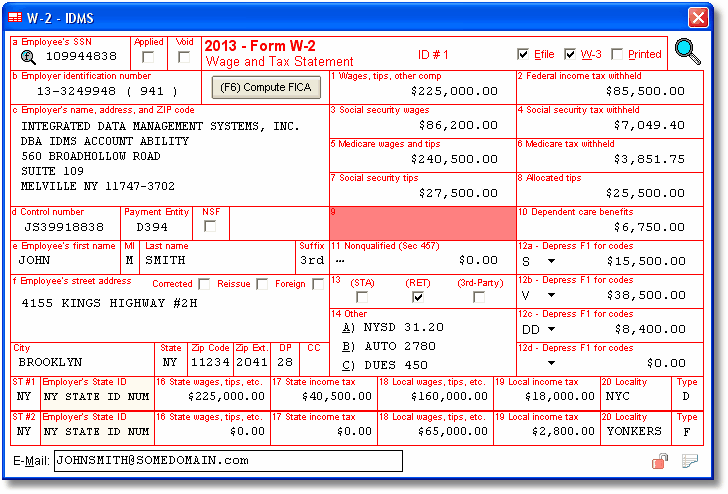Click box 11 ellipsis button
The width and height of the screenshot is (728, 494).
coord(340,261)
